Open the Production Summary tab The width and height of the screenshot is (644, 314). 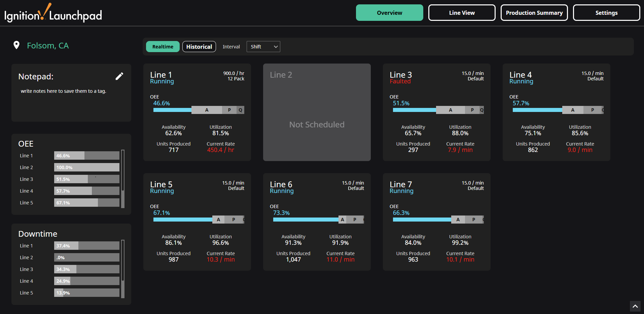534,12
